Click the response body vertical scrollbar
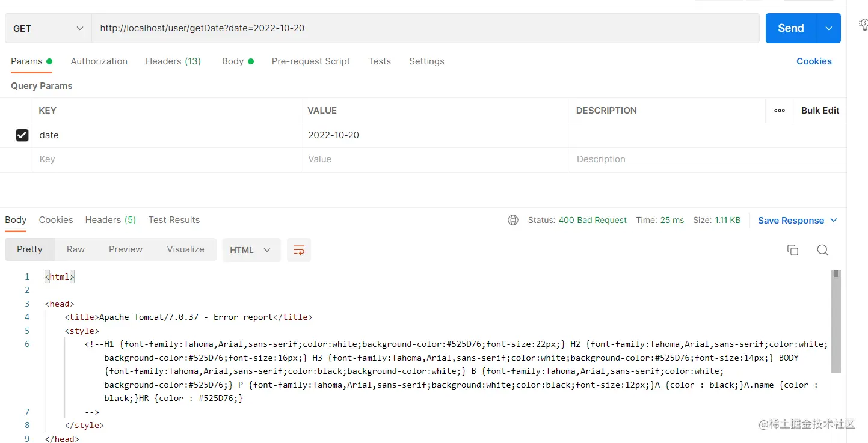 (x=836, y=321)
